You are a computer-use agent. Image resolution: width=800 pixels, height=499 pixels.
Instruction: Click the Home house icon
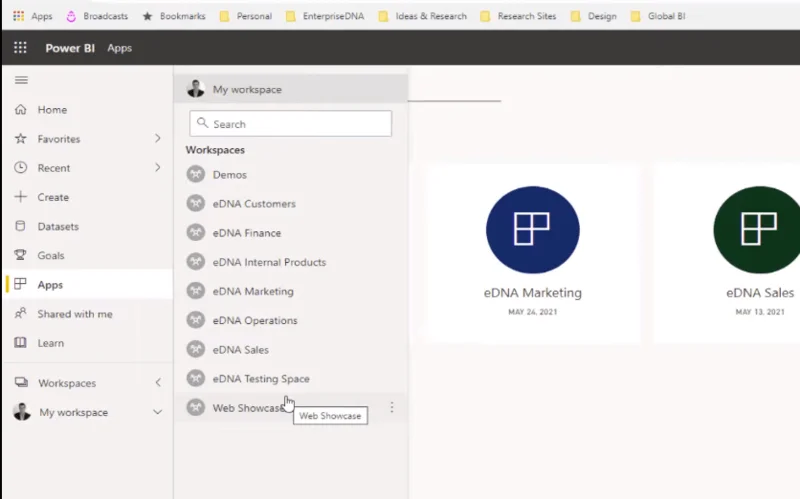(x=20, y=109)
